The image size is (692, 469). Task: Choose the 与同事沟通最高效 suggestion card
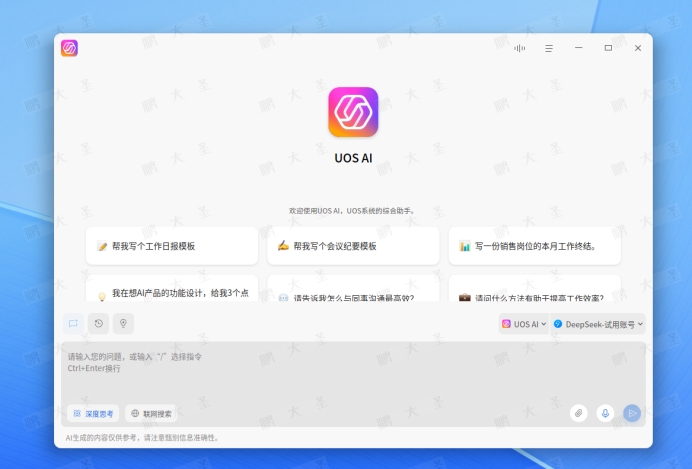click(x=353, y=289)
